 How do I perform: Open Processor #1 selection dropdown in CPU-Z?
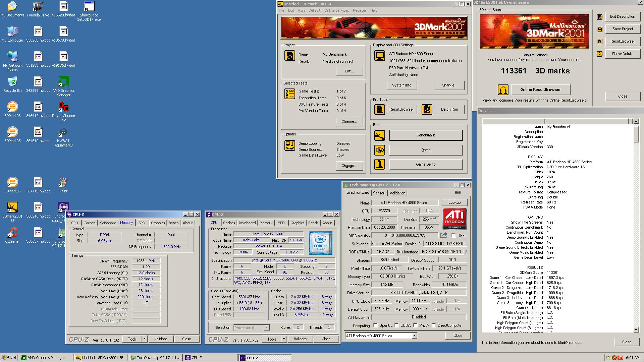pyautogui.click(x=267, y=328)
